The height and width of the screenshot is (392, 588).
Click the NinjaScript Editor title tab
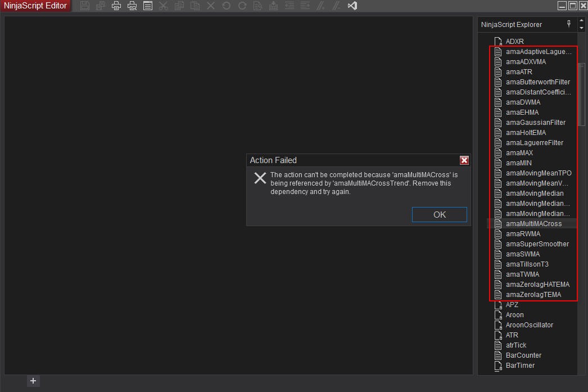(35, 6)
